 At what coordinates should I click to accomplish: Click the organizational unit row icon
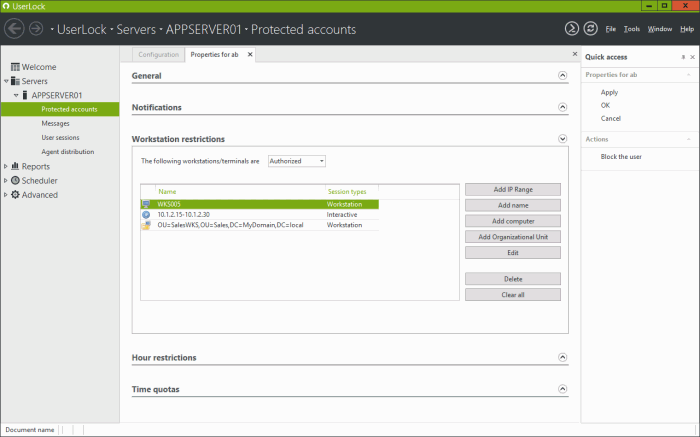click(x=147, y=225)
